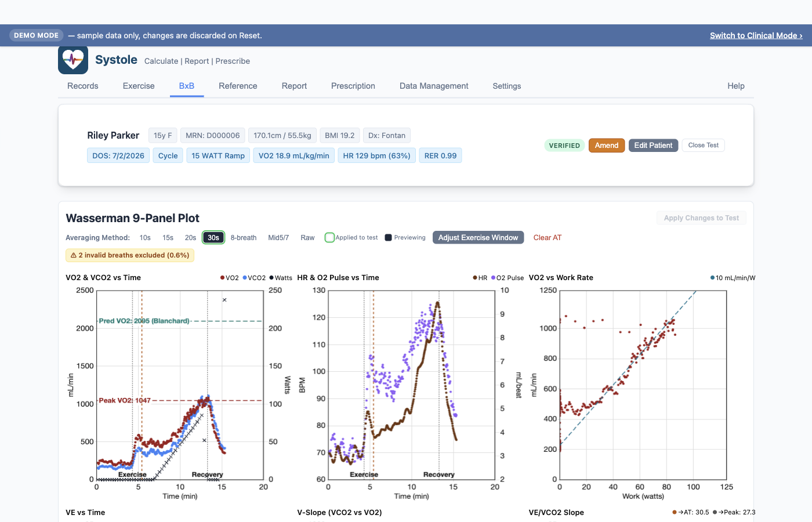Screen dimensions: 812x522
Task: Click the Dx: Fontan tag
Action: (x=387, y=135)
